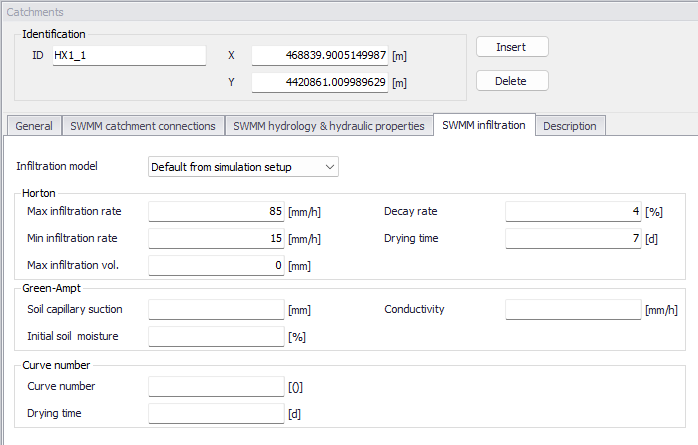Viewport: 698px width, 445px height.
Task: Open SWMM catchment connections tab
Action: coord(143,126)
